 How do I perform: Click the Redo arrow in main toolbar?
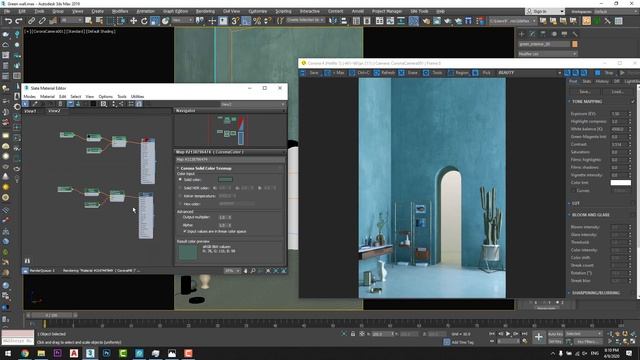pyautogui.click(x=19, y=20)
